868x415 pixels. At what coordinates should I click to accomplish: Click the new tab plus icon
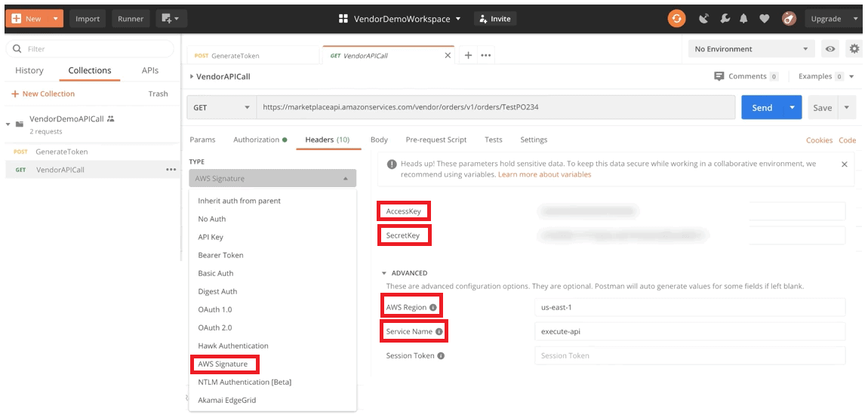[x=468, y=55]
